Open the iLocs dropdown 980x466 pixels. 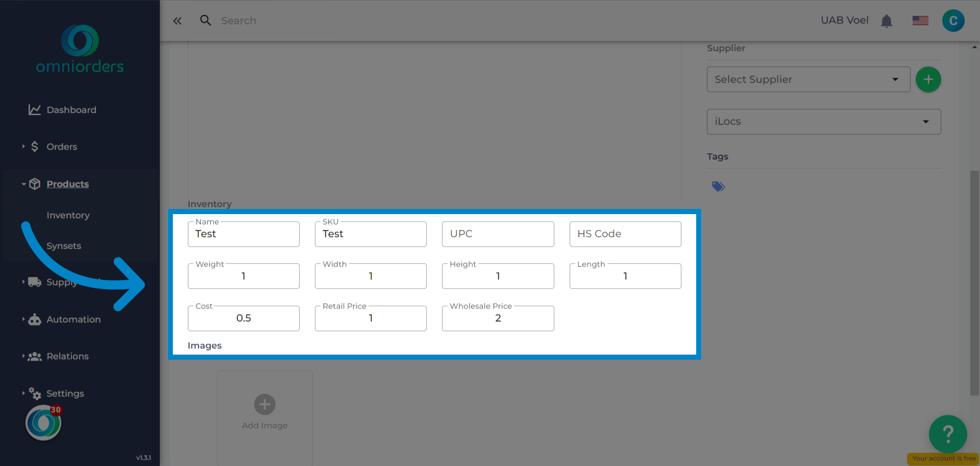(x=823, y=122)
